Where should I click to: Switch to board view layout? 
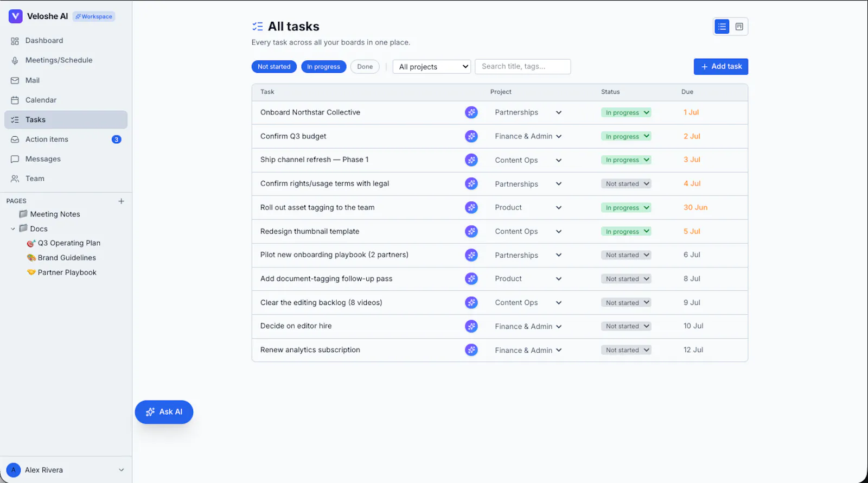point(739,27)
